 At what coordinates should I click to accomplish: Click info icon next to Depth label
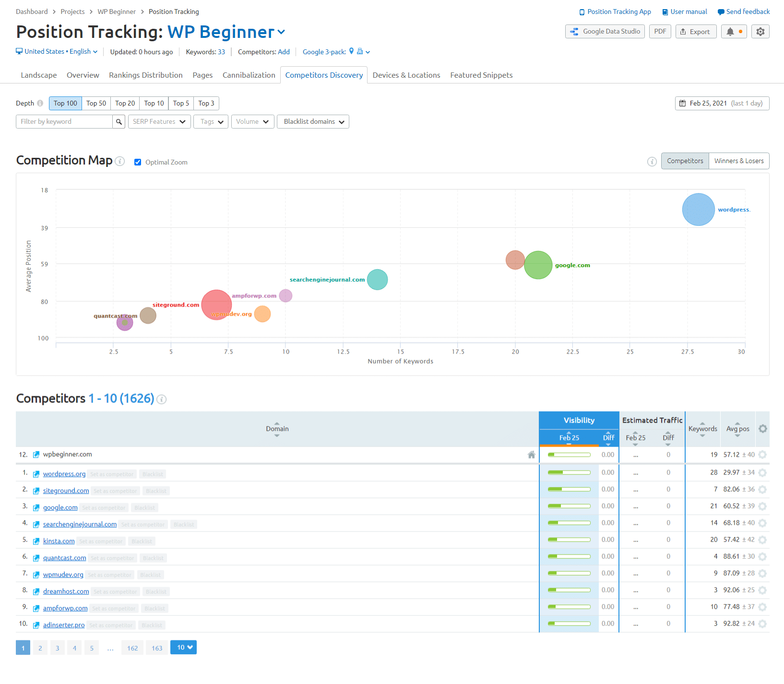[40, 103]
